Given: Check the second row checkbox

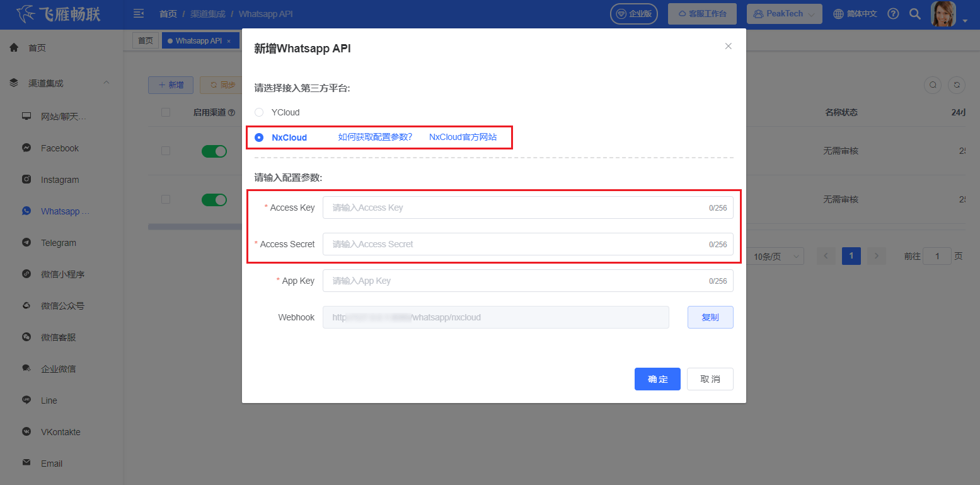Looking at the screenshot, I should [166, 199].
